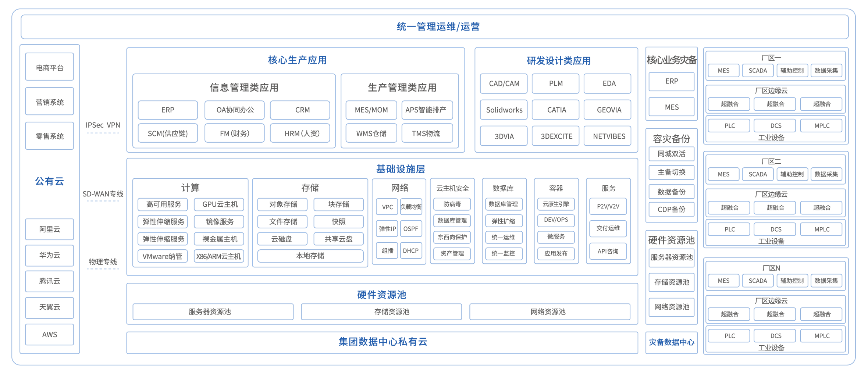Select the 负载均衡 box
Screen dimensions: 868x381
(411, 207)
